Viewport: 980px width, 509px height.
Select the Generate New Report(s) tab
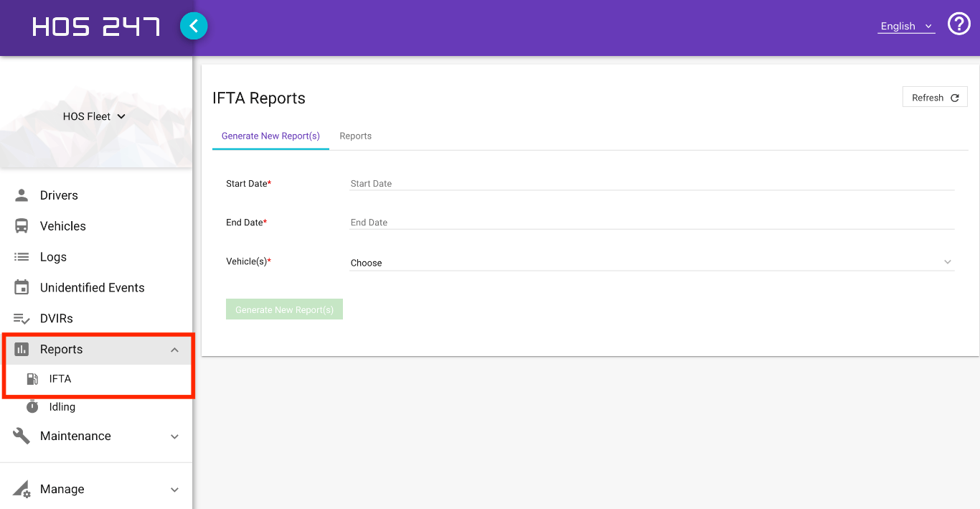coord(270,136)
